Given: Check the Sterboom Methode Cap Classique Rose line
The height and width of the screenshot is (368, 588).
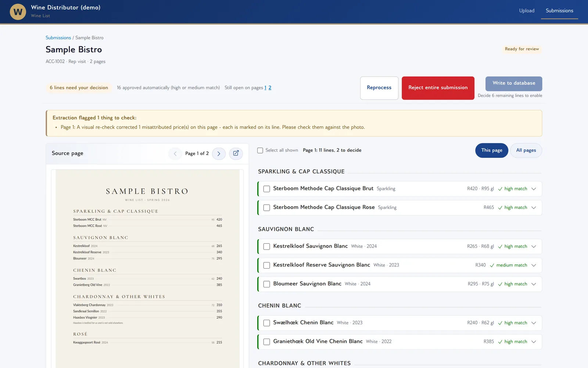Looking at the screenshot, I should tap(267, 208).
